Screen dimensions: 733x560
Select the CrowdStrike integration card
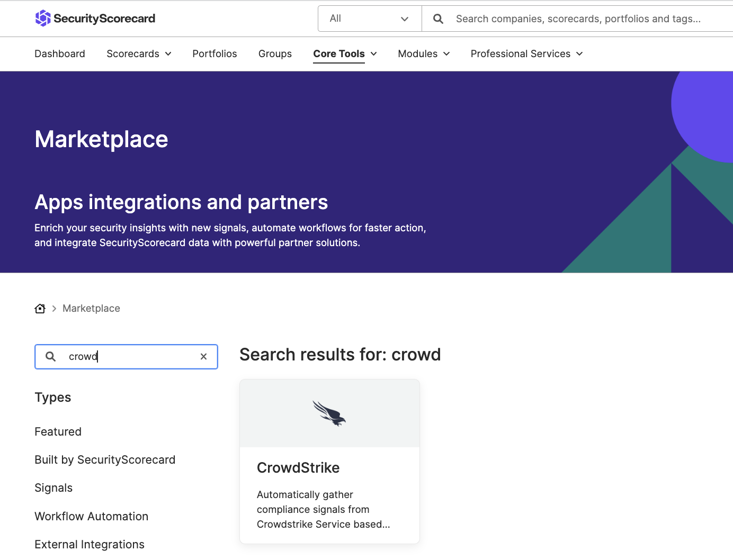[329, 460]
